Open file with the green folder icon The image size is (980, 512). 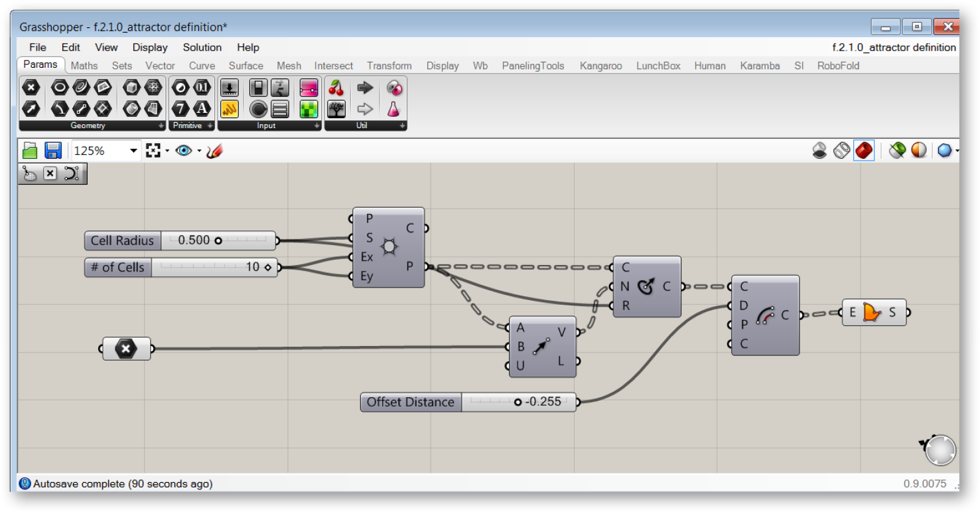tap(30, 151)
